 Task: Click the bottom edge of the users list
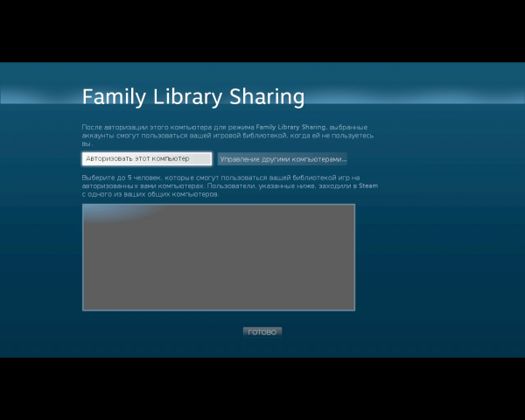pyautogui.click(x=219, y=309)
